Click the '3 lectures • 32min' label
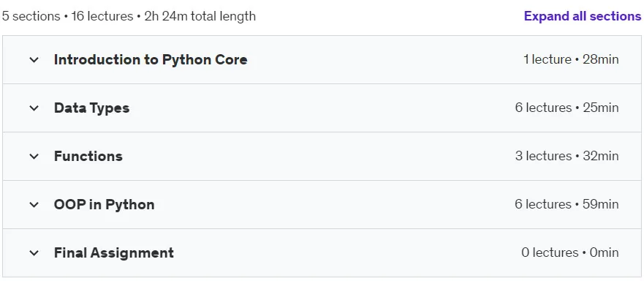Image resolution: width=644 pixels, height=281 pixels. pos(567,157)
